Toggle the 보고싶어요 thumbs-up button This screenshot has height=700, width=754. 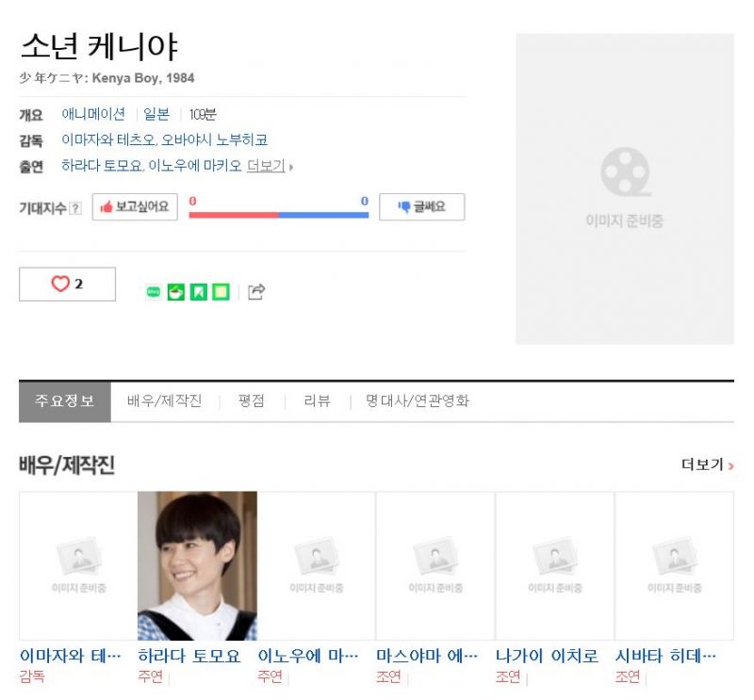click(135, 207)
